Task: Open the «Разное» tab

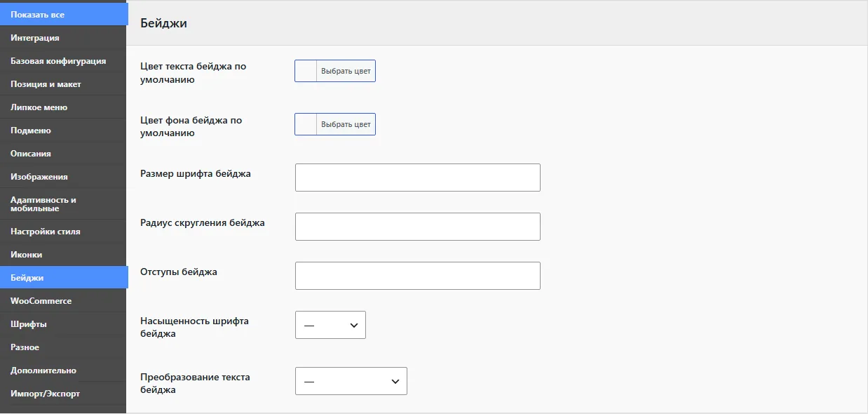Action: tap(63, 347)
